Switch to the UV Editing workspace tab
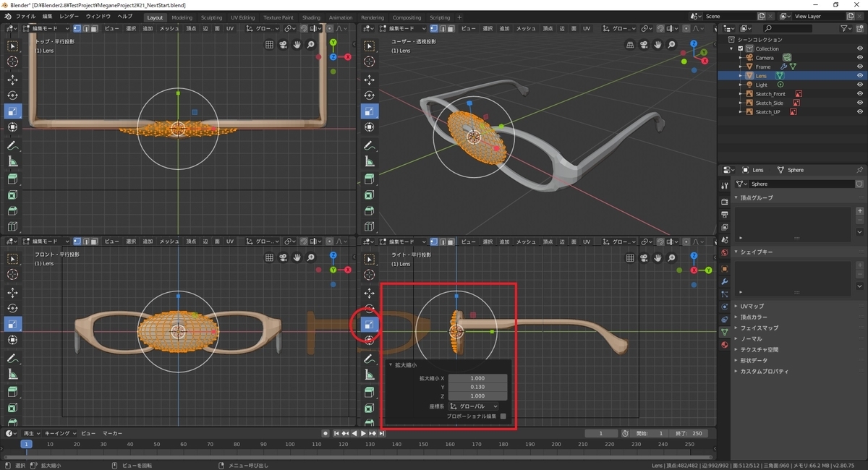Screen dimensions: 868x470 coord(243,17)
